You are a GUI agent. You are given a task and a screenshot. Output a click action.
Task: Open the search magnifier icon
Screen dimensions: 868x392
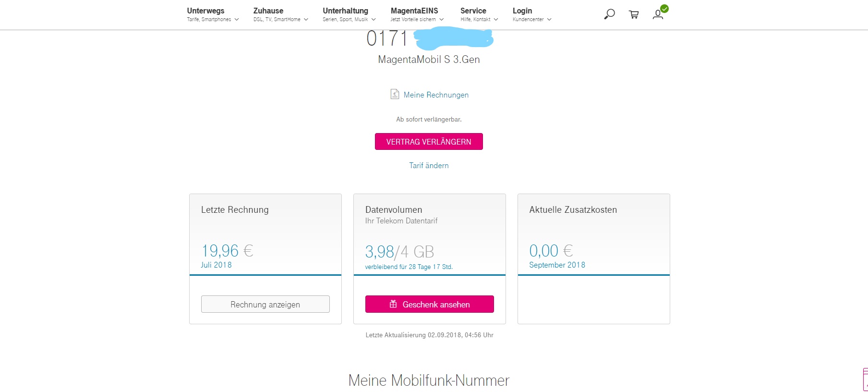[x=609, y=14]
